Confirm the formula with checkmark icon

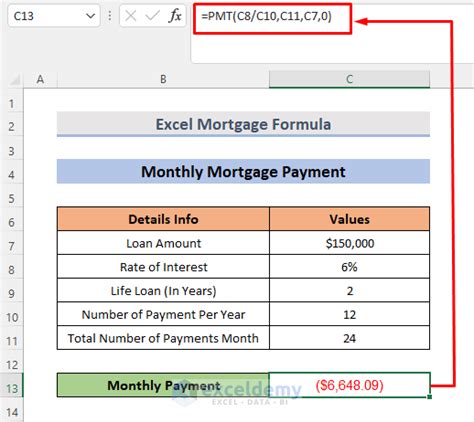153,16
